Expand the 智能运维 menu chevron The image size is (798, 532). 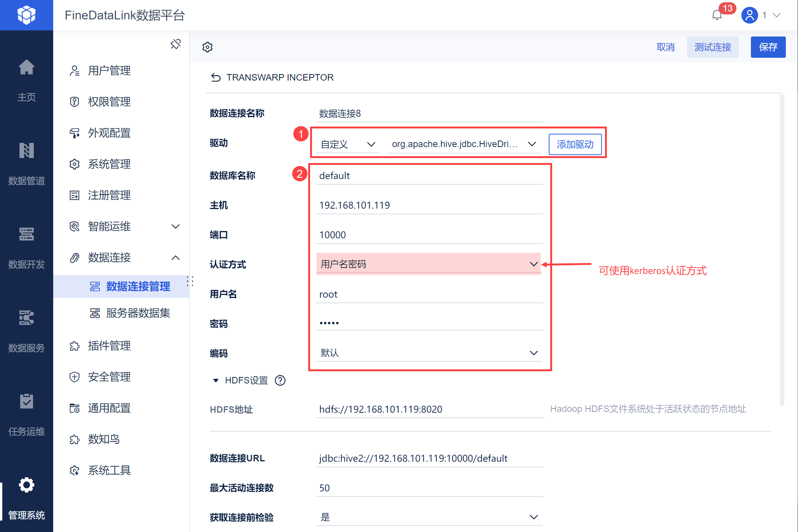(x=176, y=226)
